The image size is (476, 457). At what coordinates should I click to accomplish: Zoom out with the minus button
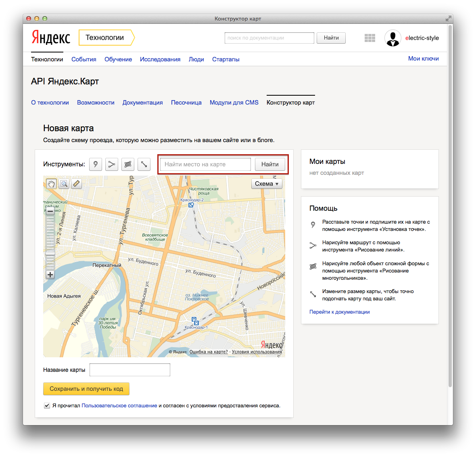pyautogui.click(x=50, y=211)
